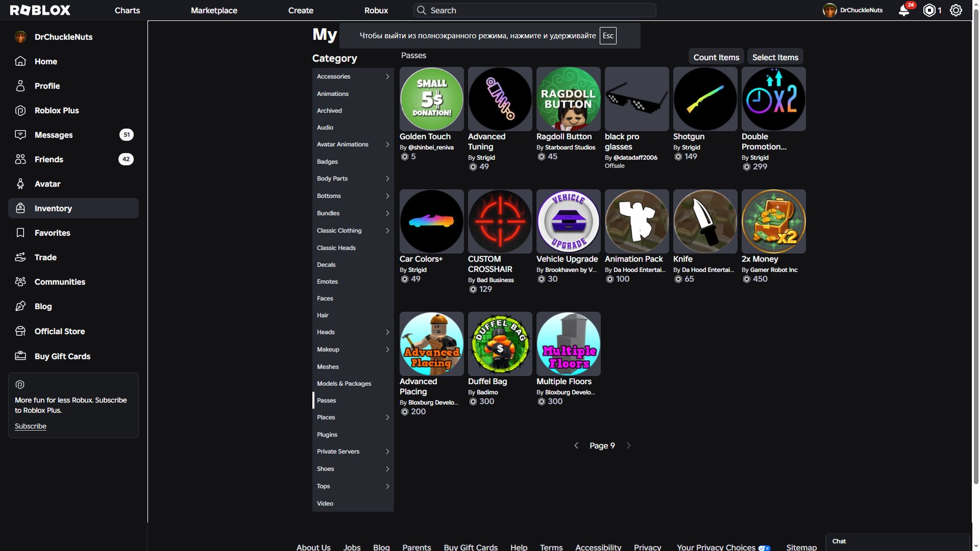Click the Home sidebar icon
980x551 pixels.
click(20, 61)
